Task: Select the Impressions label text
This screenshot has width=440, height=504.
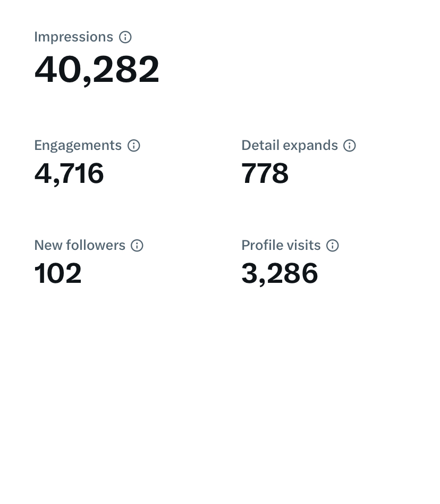Action: coord(73,37)
